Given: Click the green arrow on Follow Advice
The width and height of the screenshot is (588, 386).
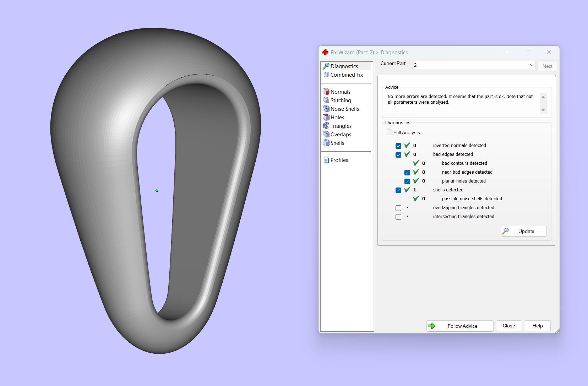Looking at the screenshot, I should [431, 326].
